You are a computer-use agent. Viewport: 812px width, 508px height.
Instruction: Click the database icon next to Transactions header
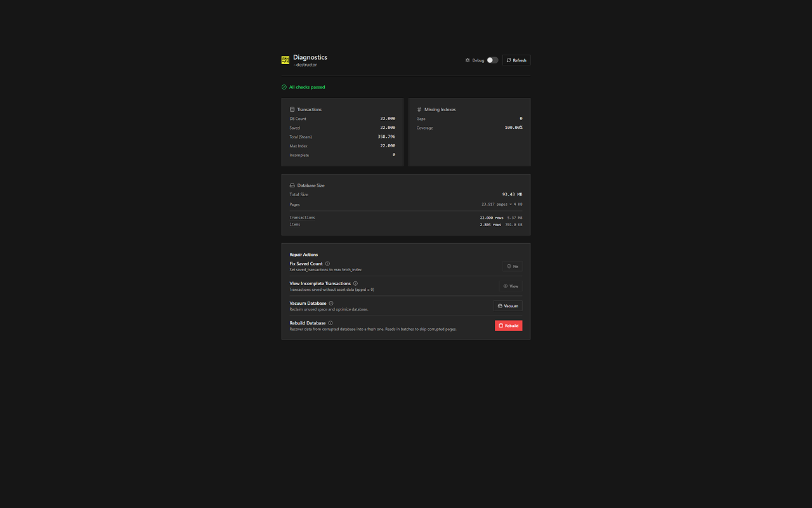(292, 109)
